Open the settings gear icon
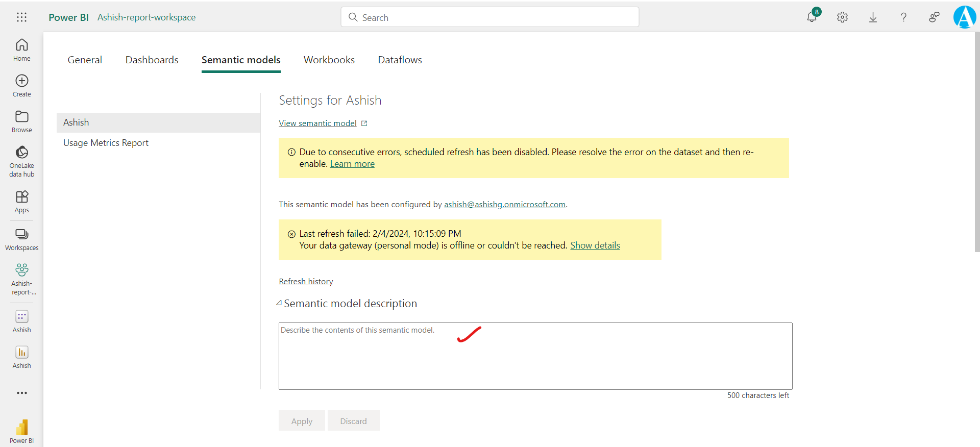Viewport: 980px width, 447px height. (x=842, y=17)
